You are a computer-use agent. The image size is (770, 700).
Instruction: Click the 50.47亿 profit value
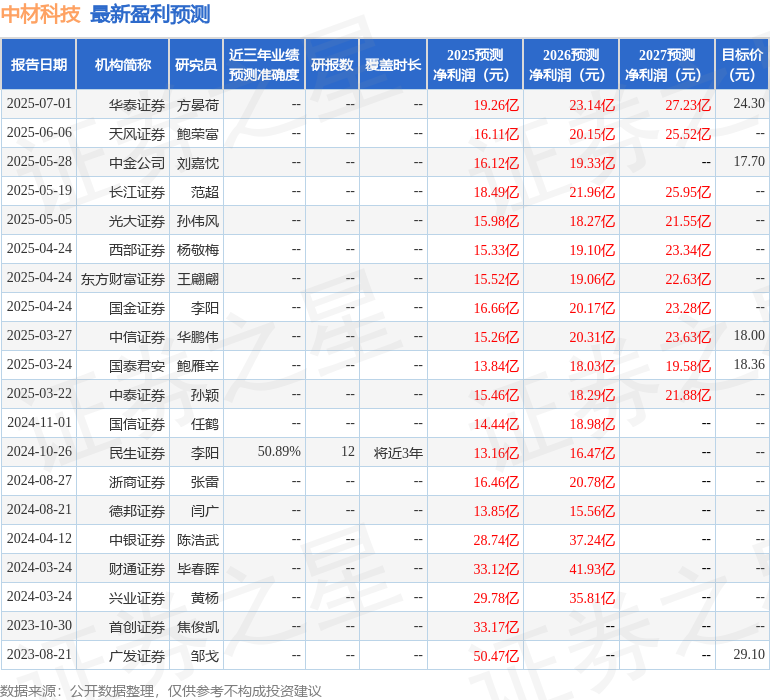496,656
